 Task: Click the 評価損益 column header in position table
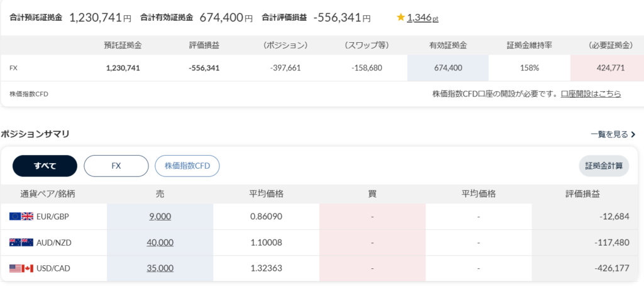point(584,193)
